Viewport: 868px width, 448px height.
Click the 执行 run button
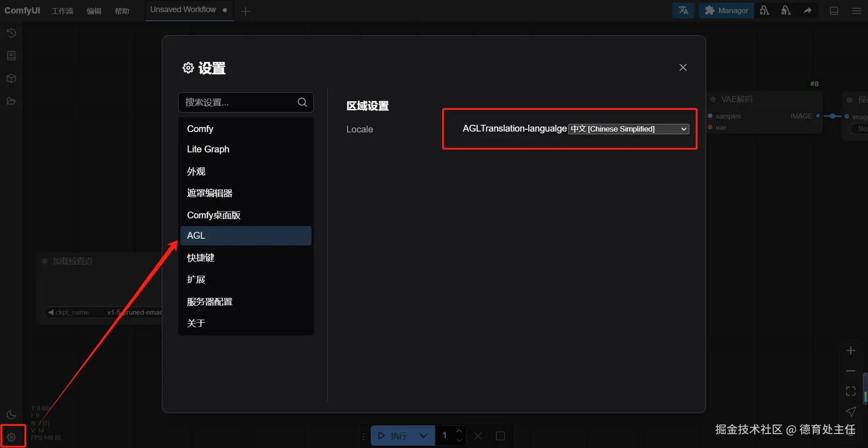click(392, 436)
